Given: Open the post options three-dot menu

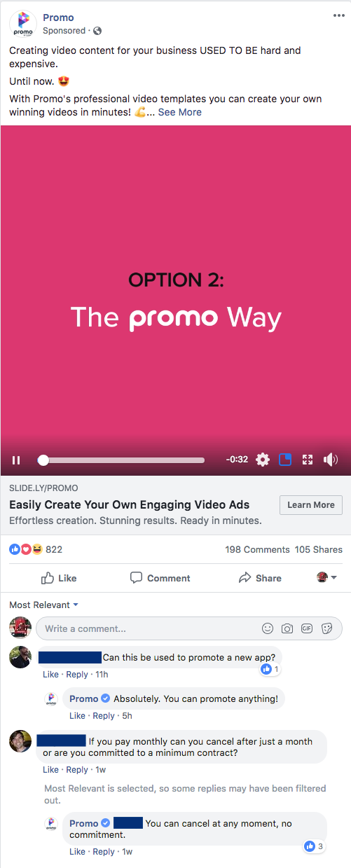Looking at the screenshot, I should [338, 15].
